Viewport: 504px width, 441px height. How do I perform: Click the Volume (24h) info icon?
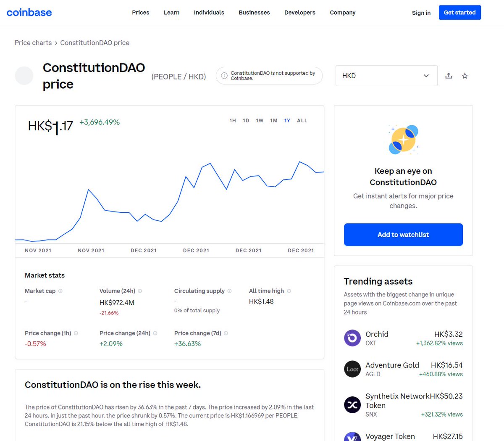(x=140, y=291)
